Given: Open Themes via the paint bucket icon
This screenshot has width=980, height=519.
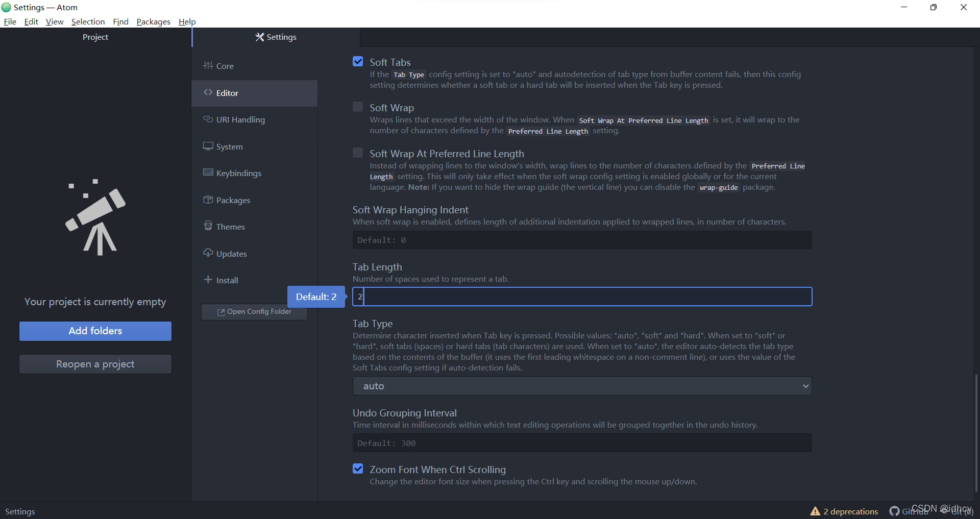Looking at the screenshot, I should 208,226.
